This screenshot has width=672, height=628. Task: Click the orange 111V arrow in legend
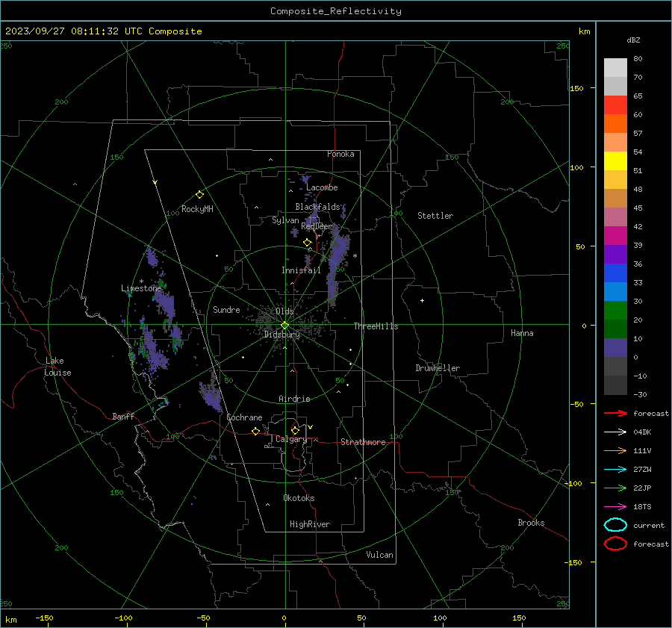pyautogui.click(x=615, y=450)
